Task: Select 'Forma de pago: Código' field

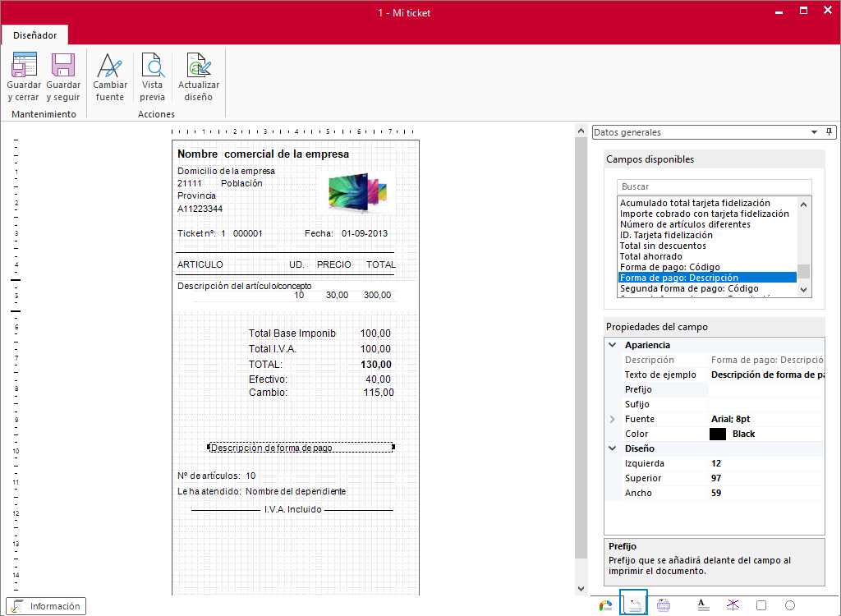Action: coord(670,267)
